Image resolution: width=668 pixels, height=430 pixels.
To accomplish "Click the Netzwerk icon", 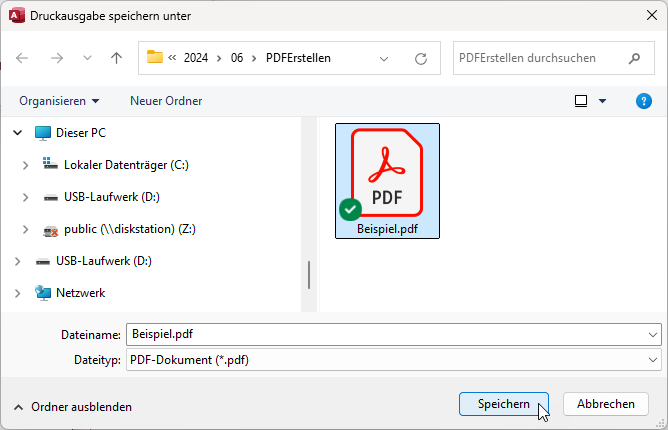I will [43, 293].
